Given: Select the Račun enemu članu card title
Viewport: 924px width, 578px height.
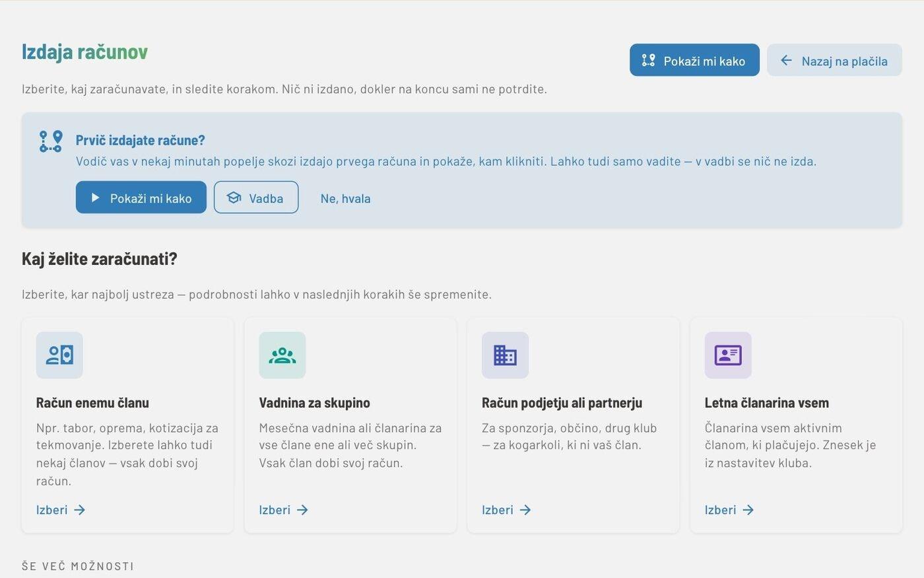Looking at the screenshot, I should [x=92, y=402].
